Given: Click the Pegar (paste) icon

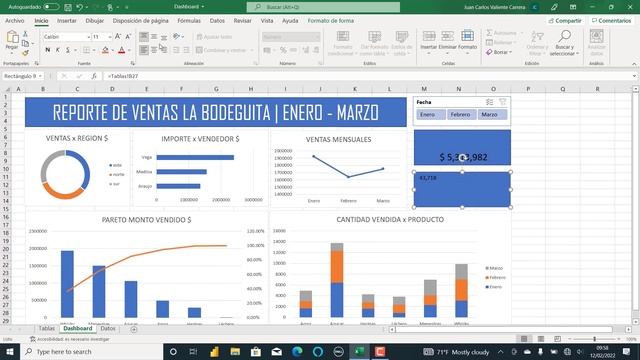Looking at the screenshot, I should pos(12,37).
